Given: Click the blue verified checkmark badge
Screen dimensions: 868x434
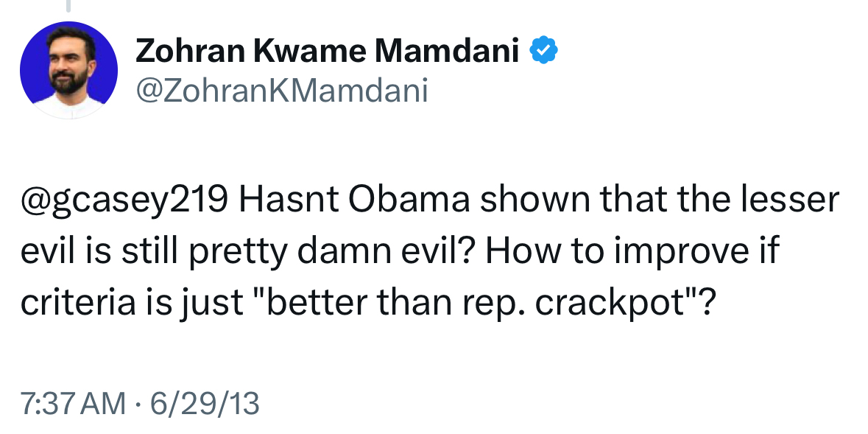Looking at the screenshot, I should [x=543, y=52].
